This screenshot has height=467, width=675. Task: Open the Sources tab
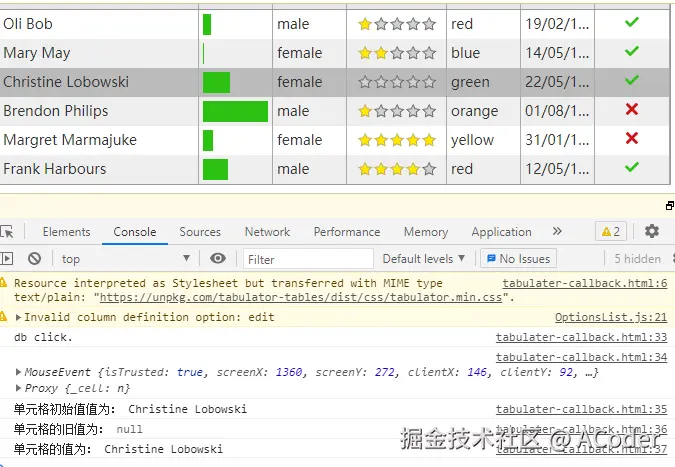click(200, 232)
